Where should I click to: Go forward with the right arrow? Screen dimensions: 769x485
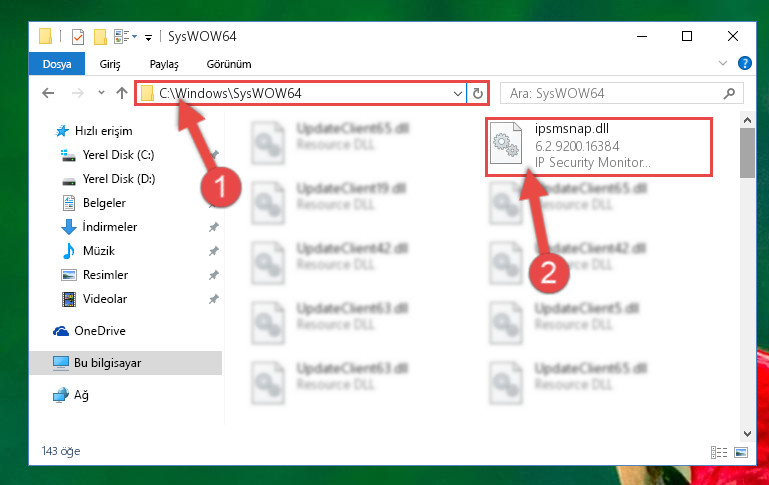pos(77,93)
